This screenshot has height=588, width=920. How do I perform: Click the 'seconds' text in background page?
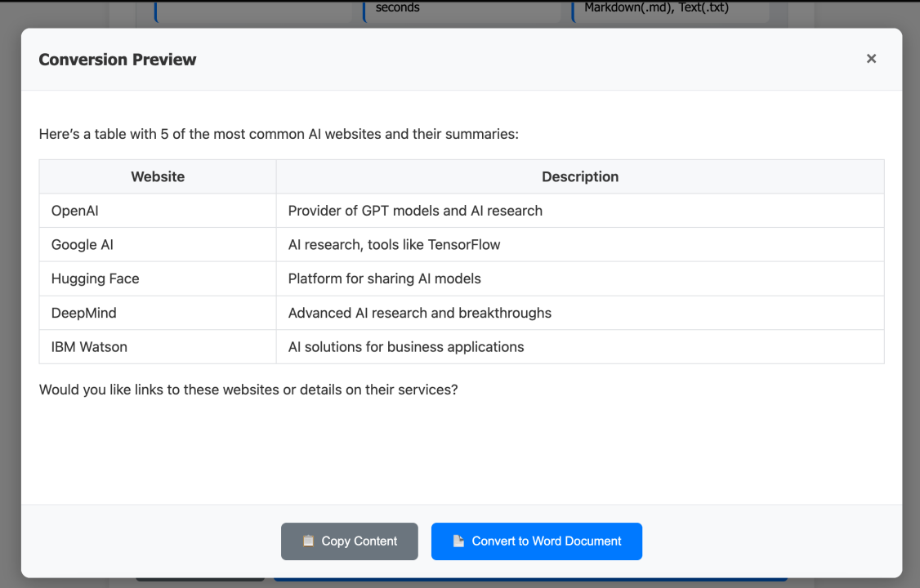(x=397, y=7)
